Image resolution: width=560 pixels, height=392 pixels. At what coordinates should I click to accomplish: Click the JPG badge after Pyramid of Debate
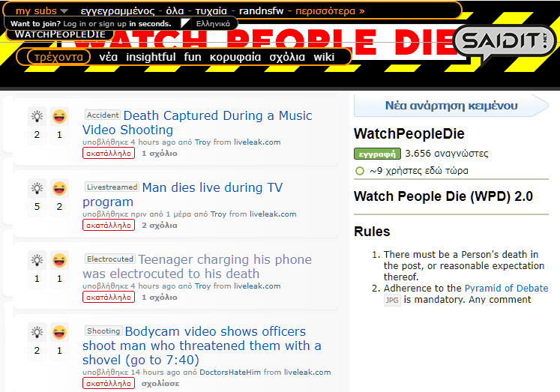coord(392,300)
